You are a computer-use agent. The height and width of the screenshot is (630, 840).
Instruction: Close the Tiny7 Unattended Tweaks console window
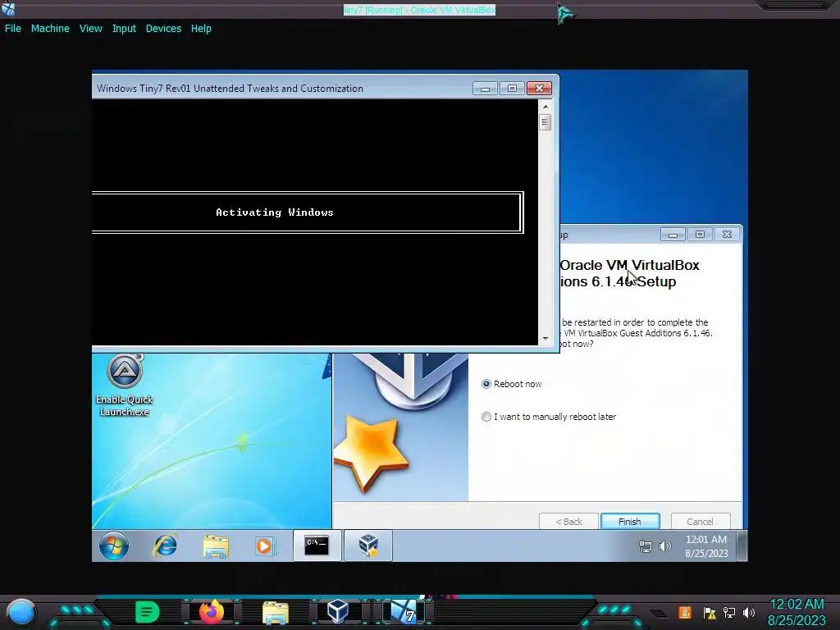pyautogui.click(x=539, y=89)
